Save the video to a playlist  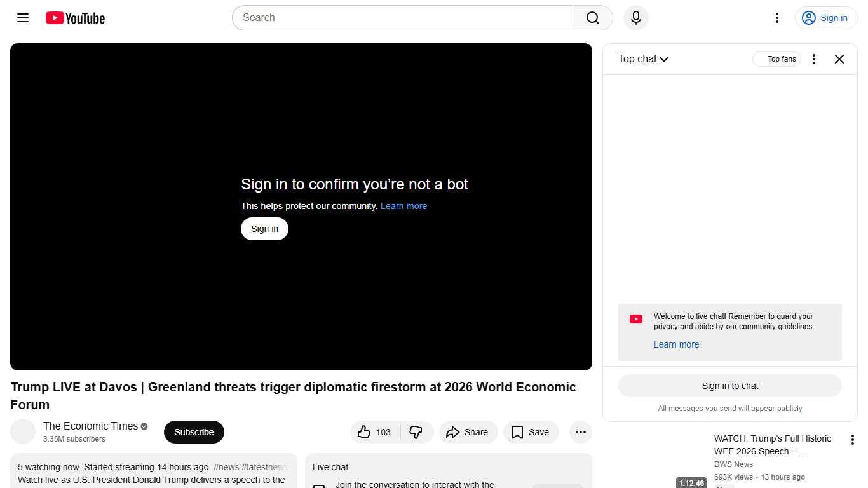click(531, 432)
